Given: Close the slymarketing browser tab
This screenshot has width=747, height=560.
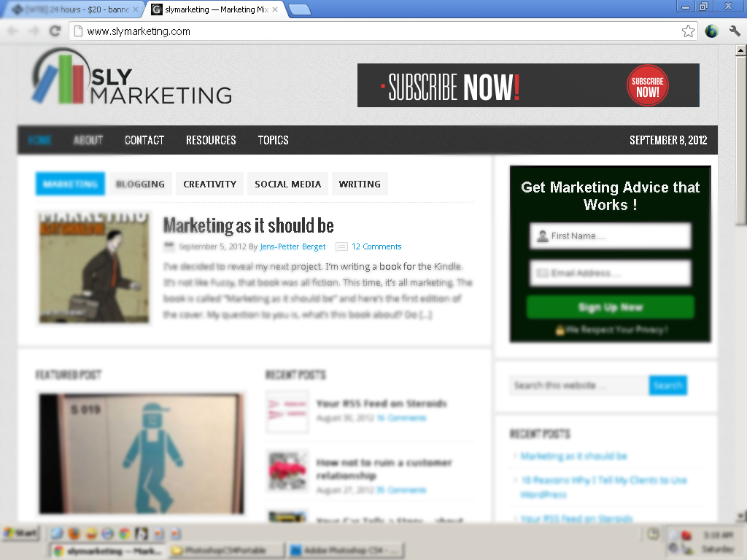Looking at the screenshot, I should coord(275,9).
